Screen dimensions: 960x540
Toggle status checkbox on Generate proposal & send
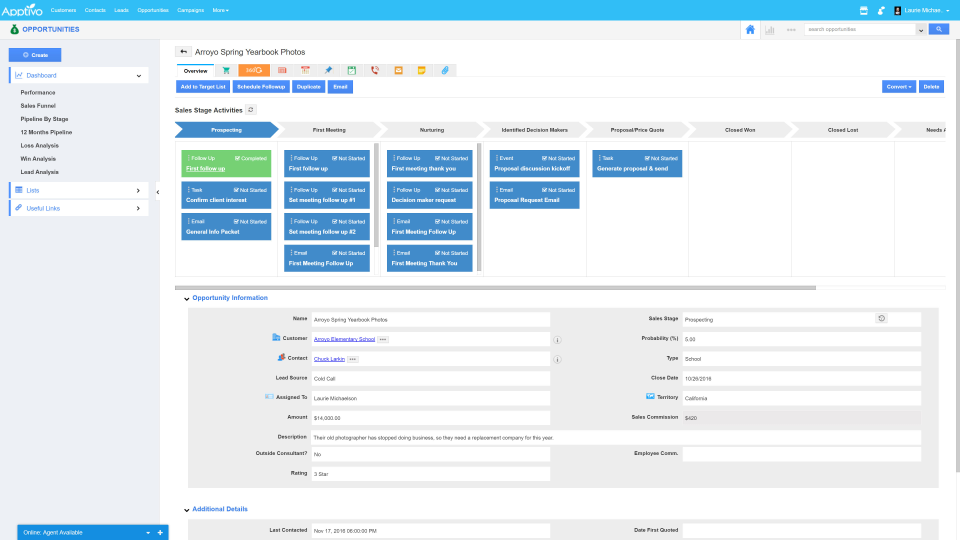648,158
